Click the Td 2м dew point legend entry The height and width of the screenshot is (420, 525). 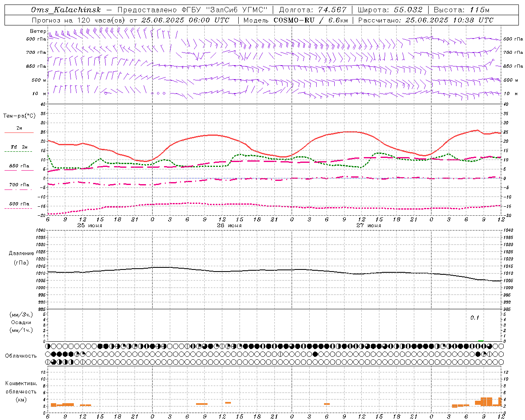(x=19, y=147)
